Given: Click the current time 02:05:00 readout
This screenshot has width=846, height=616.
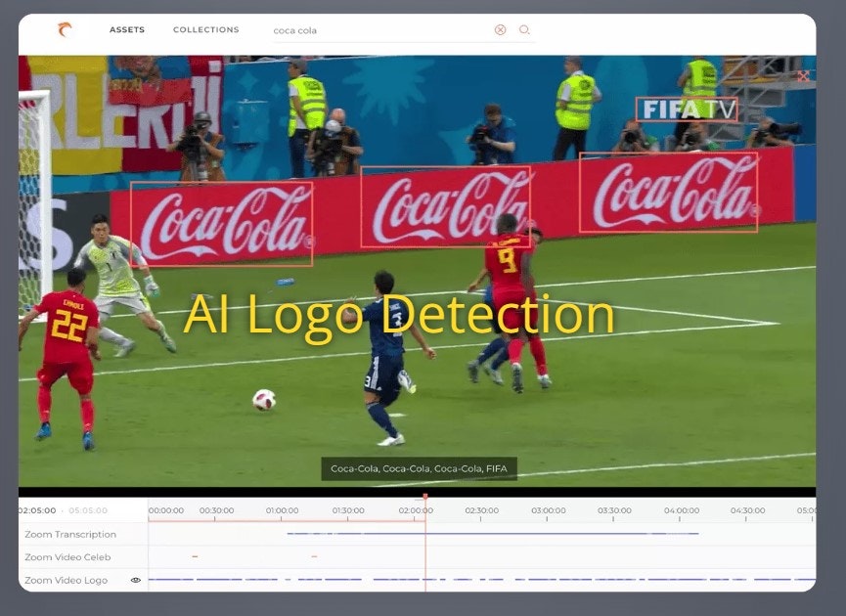Looking at the screenshot, I should coord(37,510).
